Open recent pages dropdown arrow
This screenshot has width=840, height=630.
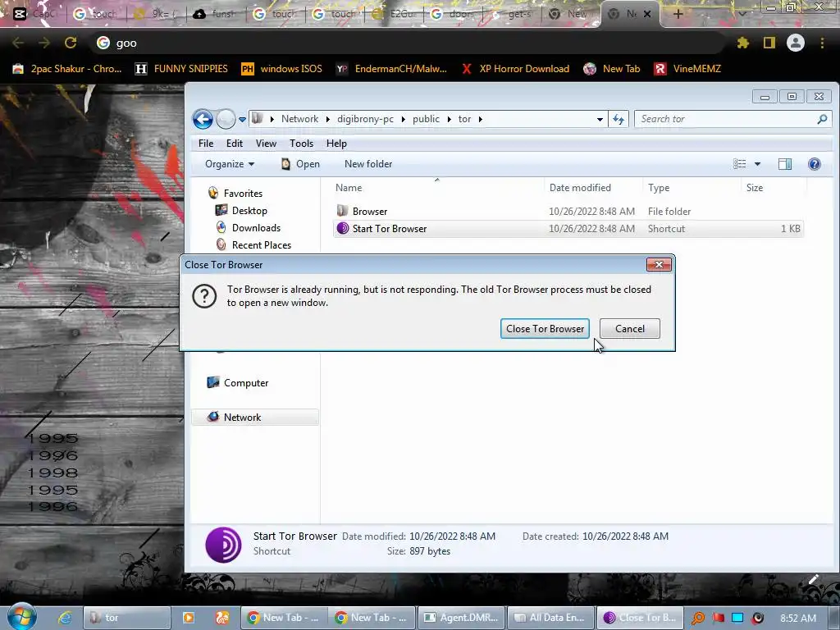point(242,120)
